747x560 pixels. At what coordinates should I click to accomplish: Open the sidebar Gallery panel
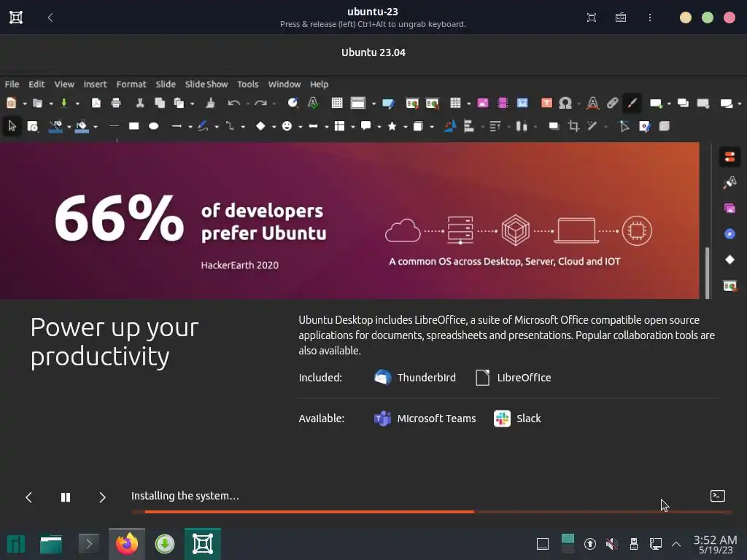pyautogui.click(x=729, y=208)
